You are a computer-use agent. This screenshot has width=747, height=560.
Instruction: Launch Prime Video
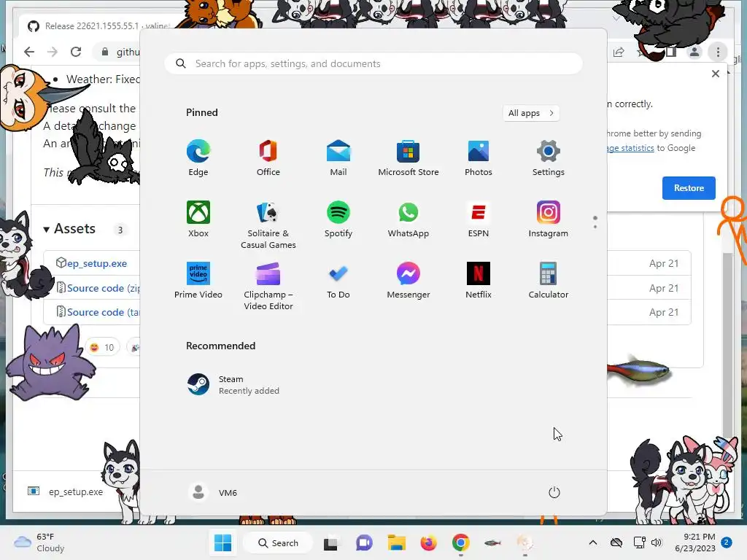(198, 281)
